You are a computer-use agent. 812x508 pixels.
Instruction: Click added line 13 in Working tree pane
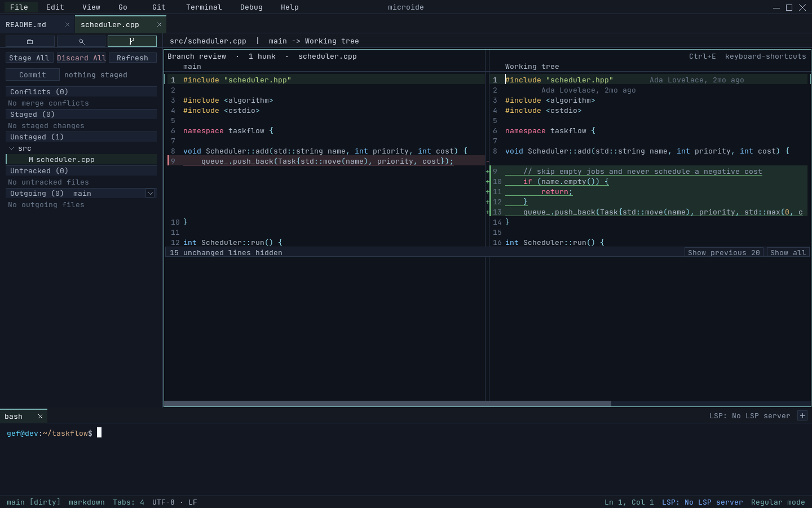[648, 212]
